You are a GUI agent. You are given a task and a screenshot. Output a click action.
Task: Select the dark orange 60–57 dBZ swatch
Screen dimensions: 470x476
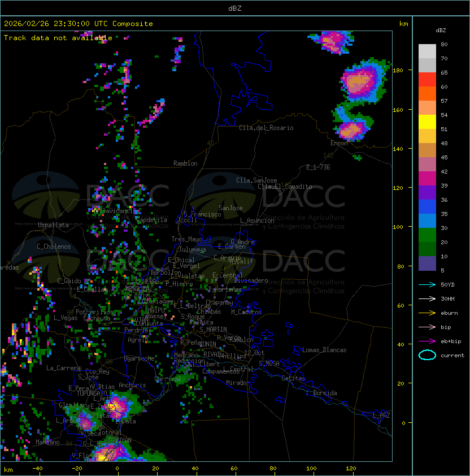427,93
